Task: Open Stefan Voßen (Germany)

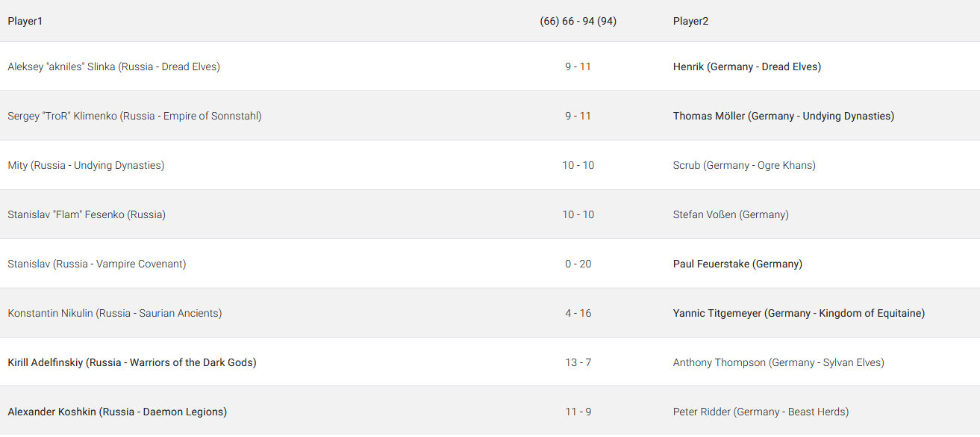Action: coord(731,214)
